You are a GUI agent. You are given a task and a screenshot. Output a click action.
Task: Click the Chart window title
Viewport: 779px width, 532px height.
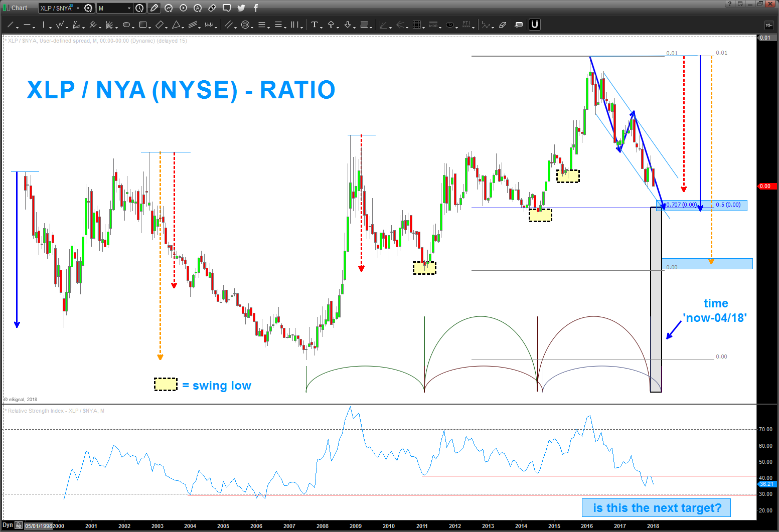(x=19, y=8)
